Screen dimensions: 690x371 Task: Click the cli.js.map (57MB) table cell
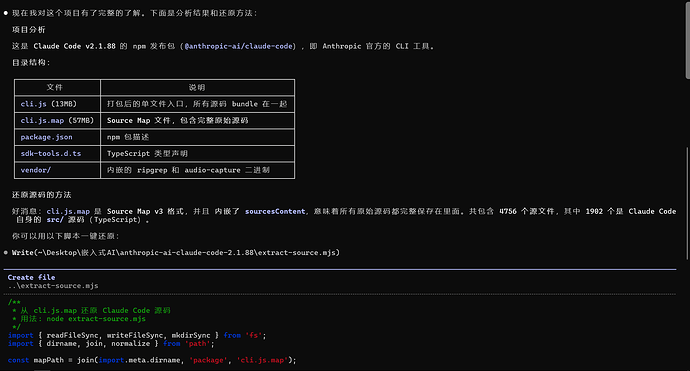(x=58, y=120)
